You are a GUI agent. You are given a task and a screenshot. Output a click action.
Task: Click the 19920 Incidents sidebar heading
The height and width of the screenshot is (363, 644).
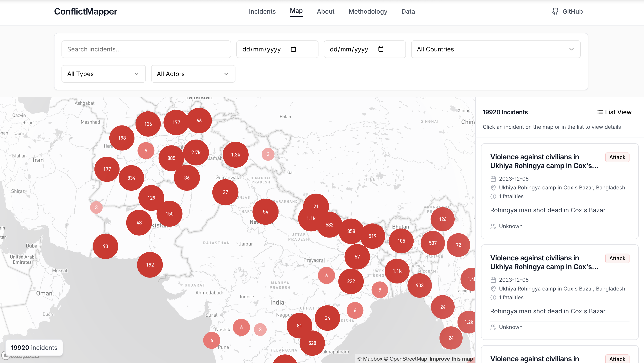(505, 112)
